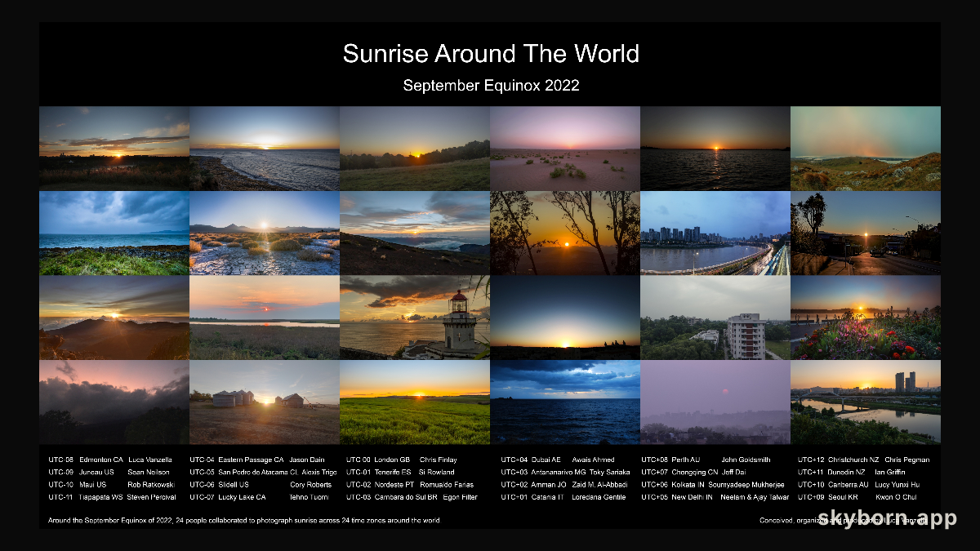Select the 'Eastern Passage CA' location text
Screen dimensions: 980x551
tap(251, 460)
